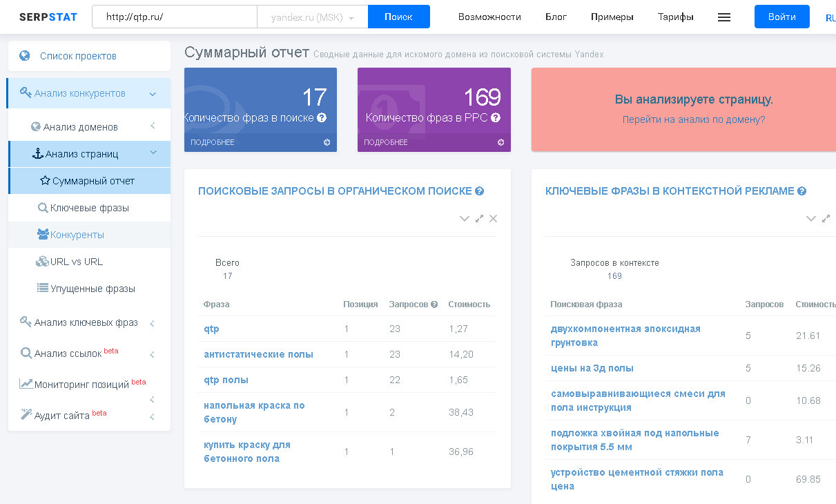Image resolution: width=836 pixels, height=504 pixels.
Task: Collapse the contextual ads panel chevron
Action: 811,219
